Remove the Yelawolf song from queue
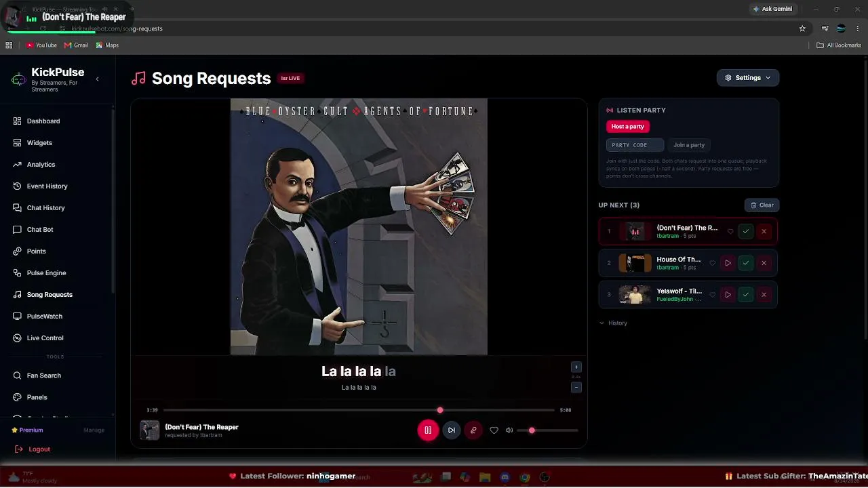Viewport: 868px width, 488px height. pos(764,295)
